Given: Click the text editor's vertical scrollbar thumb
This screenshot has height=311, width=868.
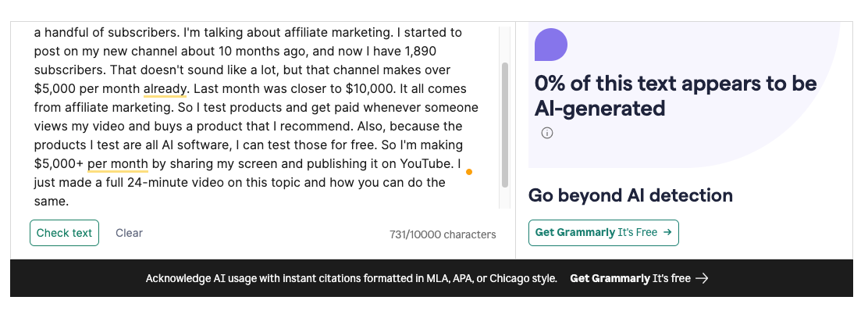Looking at the screenshot, I should (x=505, y=125).
